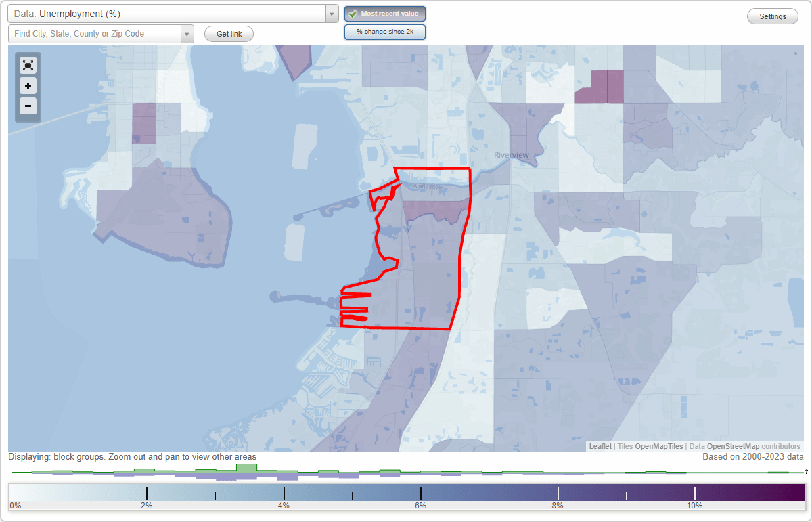Select the Most recent value option
Viewport: 812px width, 522px height.
[x=385, y=14]
